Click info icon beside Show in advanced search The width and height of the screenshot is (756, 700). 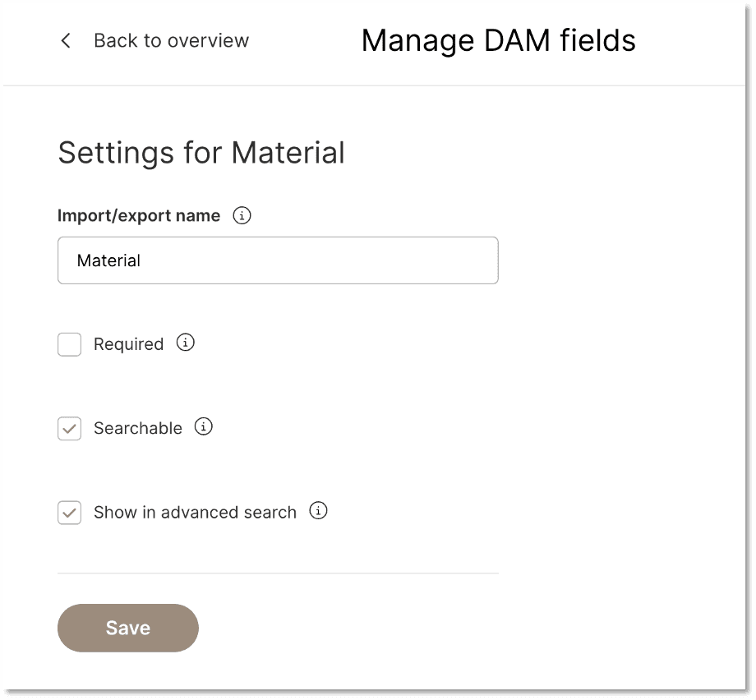(318, 510)
